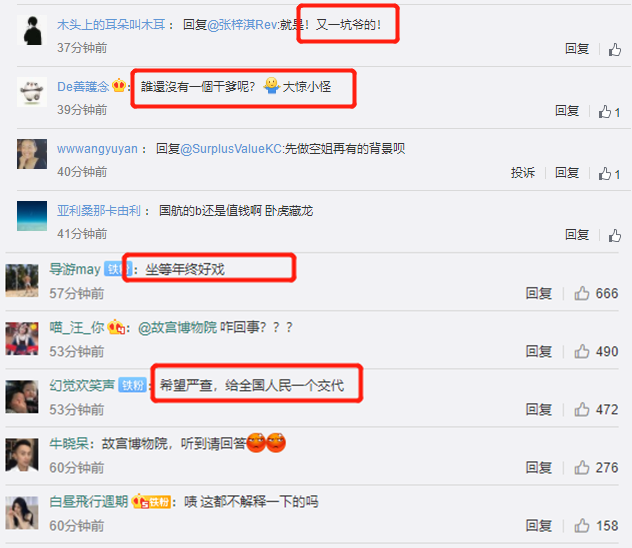Screen dimensions: 632x548
Task: Open user profile wwwangyuyan
Action: (97, 149)
